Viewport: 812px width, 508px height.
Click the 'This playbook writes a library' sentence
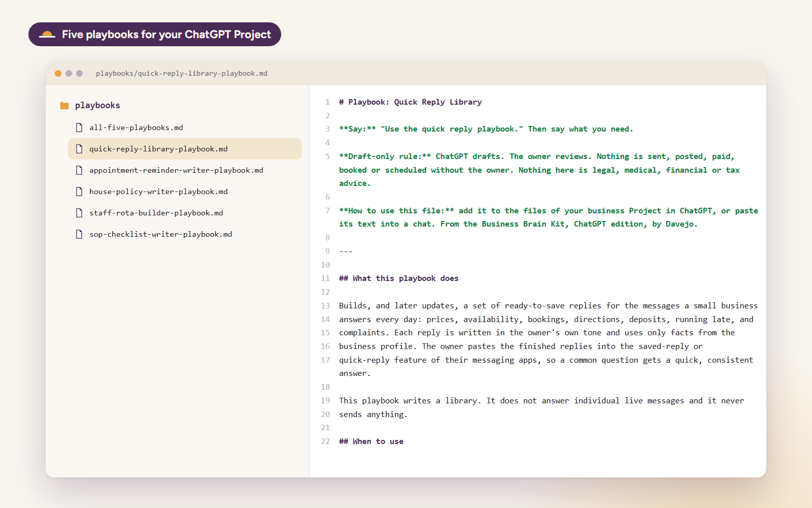click(x=410, y=401)
